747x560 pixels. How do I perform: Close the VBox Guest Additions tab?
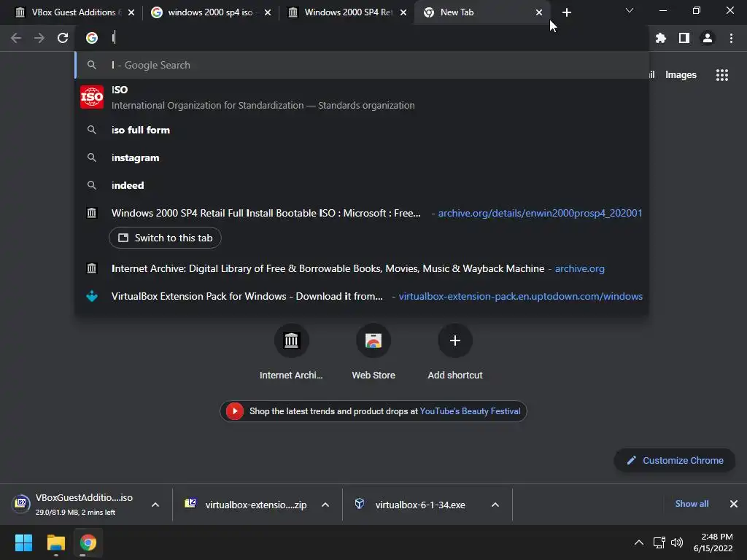(x=131, y=12)
